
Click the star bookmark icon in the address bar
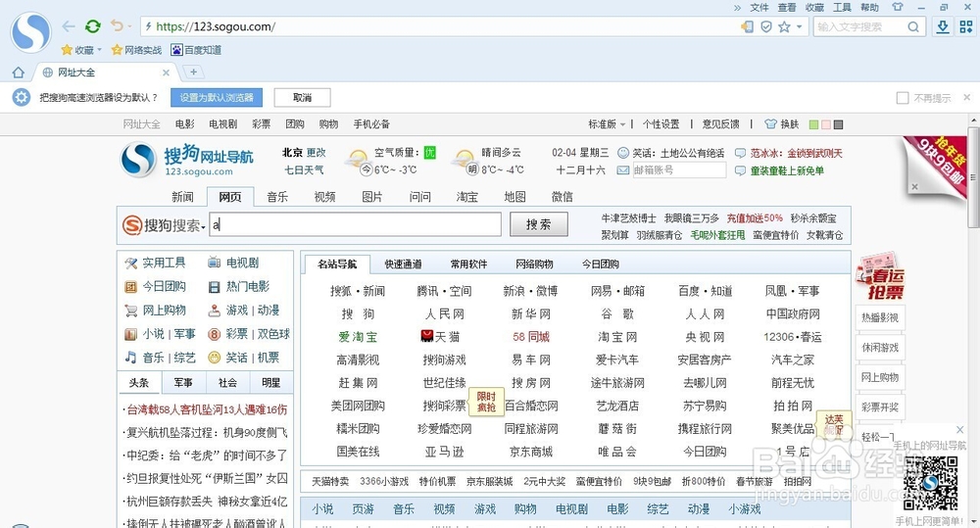point(784,26)
